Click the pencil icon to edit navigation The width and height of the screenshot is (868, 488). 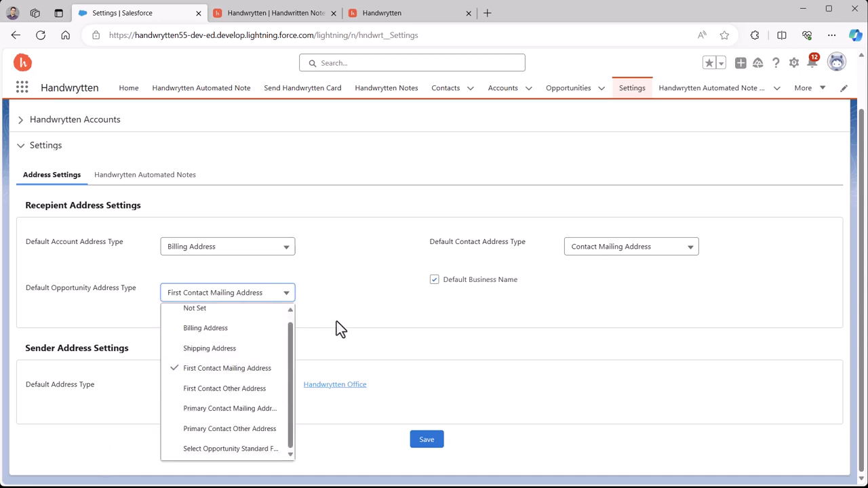pos(844,88)
